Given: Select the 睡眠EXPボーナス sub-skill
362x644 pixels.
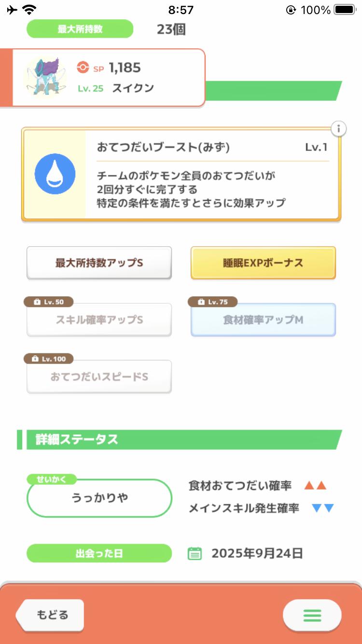Looking at the screenshot, I should pos(263,263).
